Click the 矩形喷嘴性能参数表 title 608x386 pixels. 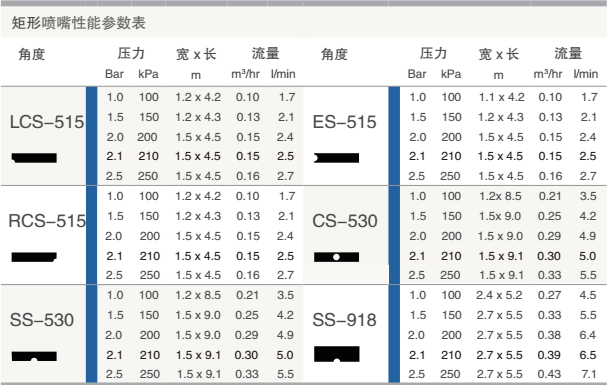point(79,23)
